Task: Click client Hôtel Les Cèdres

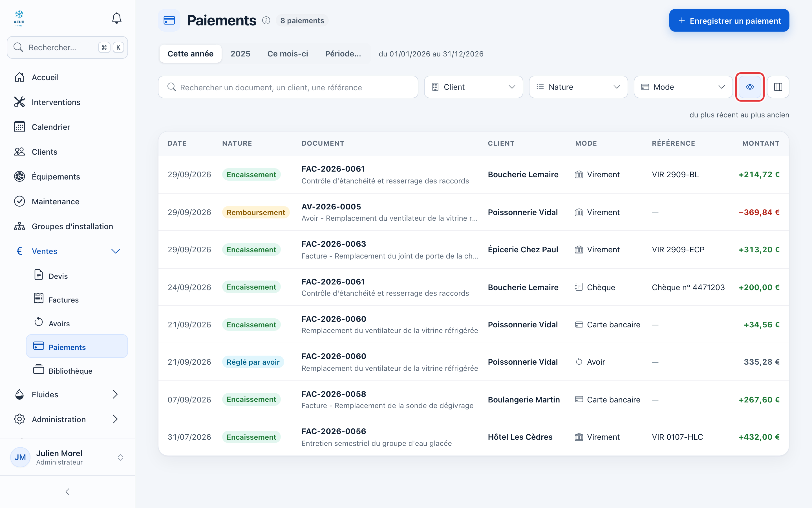Action: point(520,437)
